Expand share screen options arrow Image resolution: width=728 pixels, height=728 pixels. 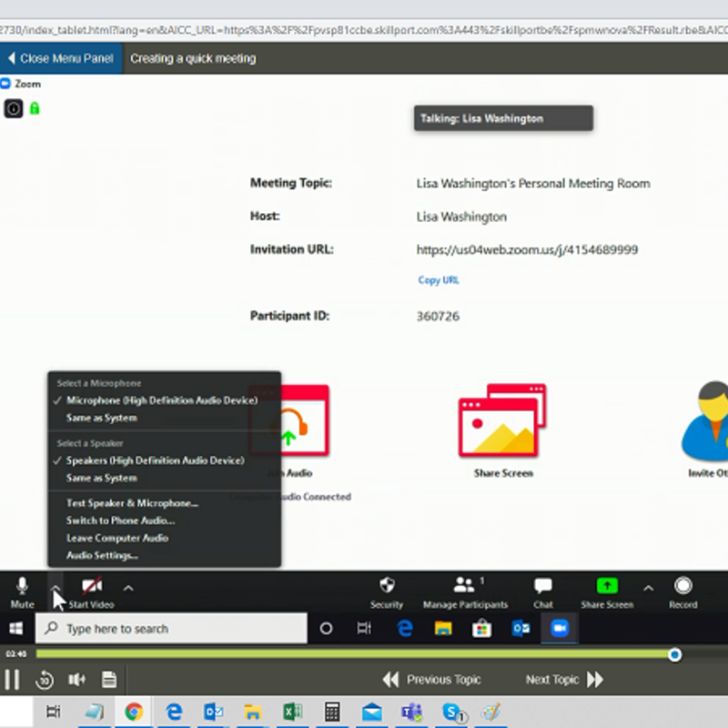click(648, 588)
